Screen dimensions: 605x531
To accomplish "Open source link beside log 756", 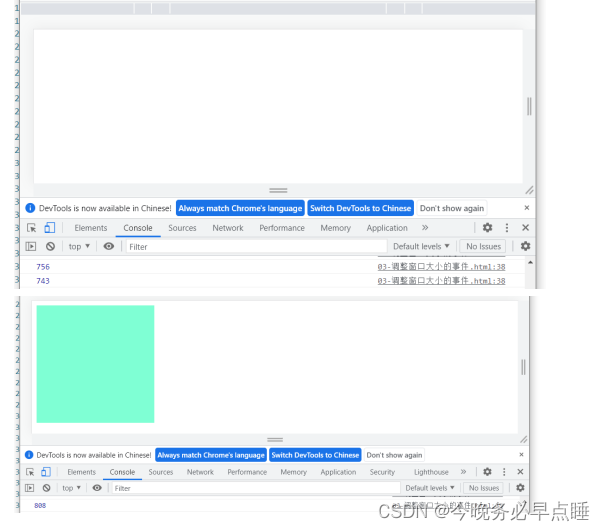I will 441,267.
